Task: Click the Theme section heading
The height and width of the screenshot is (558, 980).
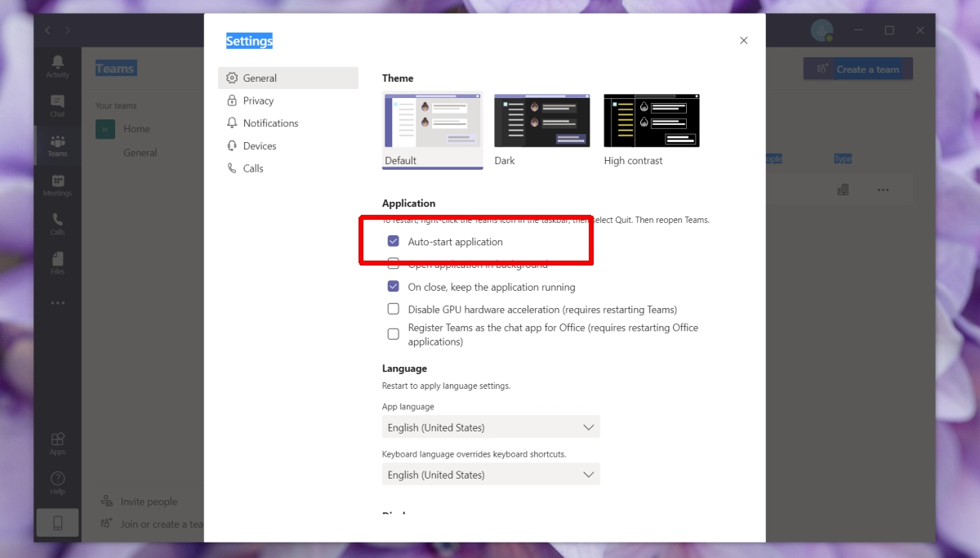Action: point(398,78)
